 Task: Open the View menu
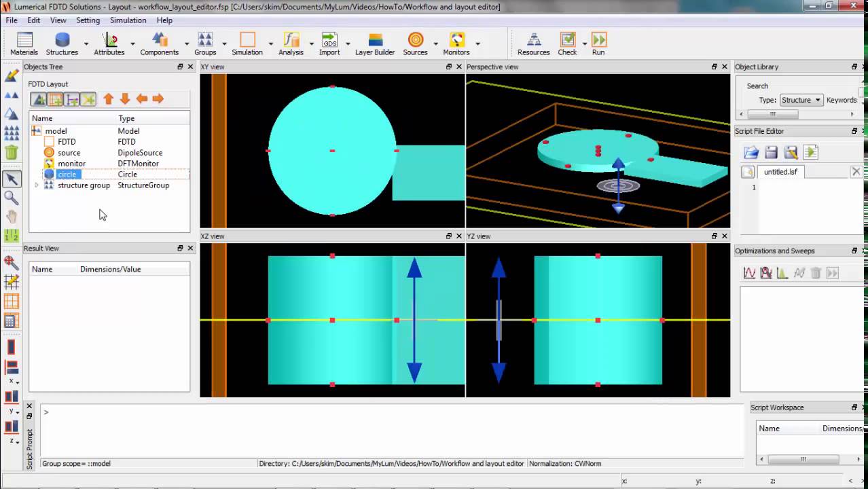click(x=58, y=20)
